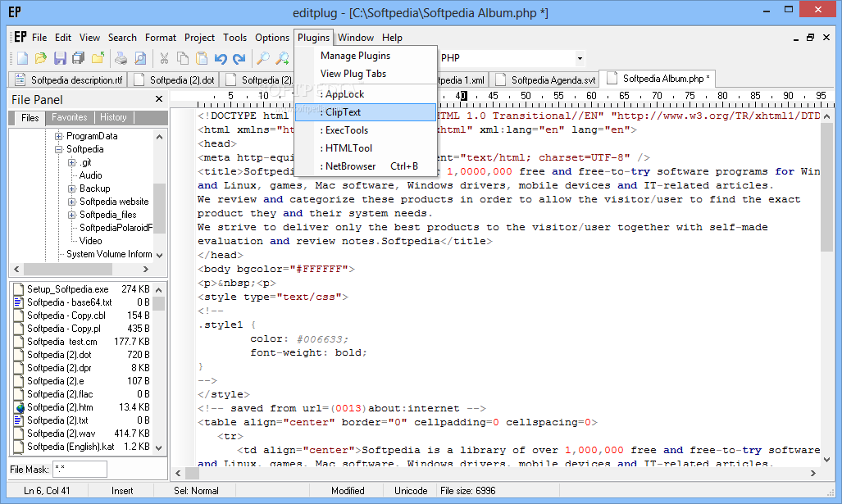Screen dimensions: 842x504
Task: Click the Find Next magnifier icon
Action: [282, 58]
